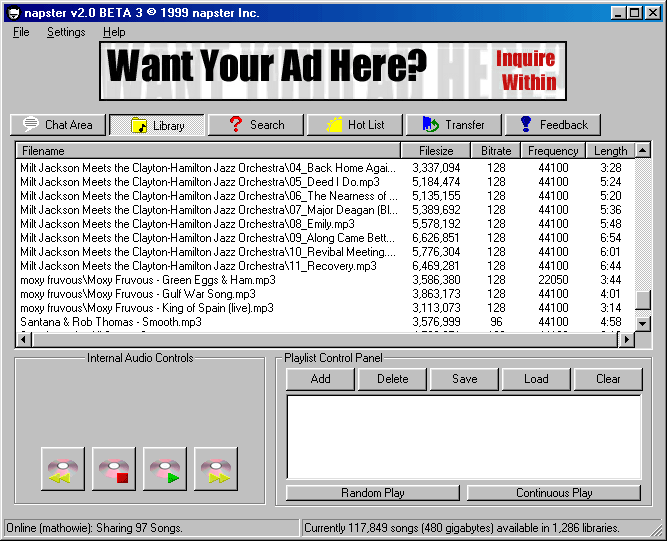
Task: Select the 06_The Nearness of ... track
Action: [x=325, y=196]
